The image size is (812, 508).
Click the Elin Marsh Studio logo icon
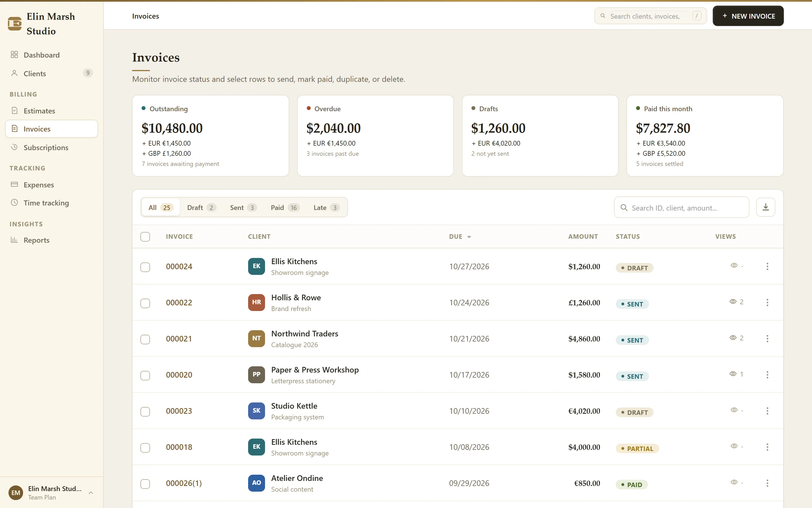coord(15,23)
